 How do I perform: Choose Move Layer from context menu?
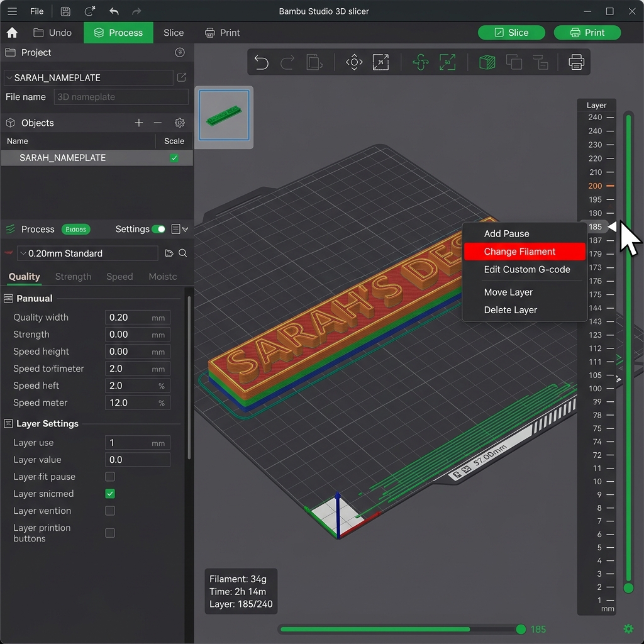point(525,292)
